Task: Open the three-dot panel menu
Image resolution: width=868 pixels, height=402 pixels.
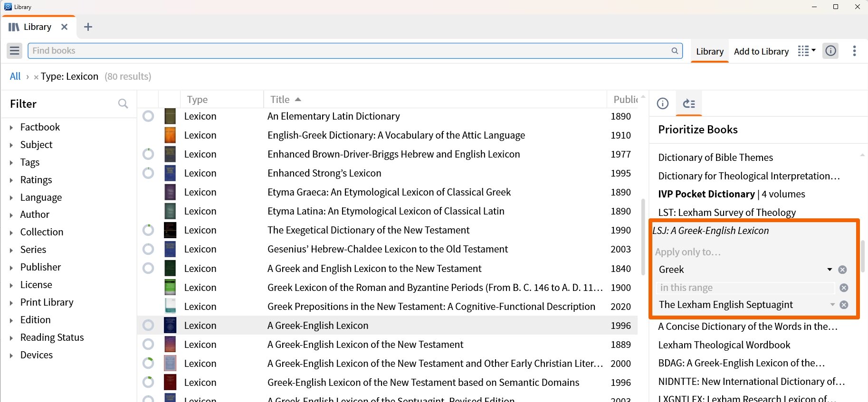Action: point(854,51)
